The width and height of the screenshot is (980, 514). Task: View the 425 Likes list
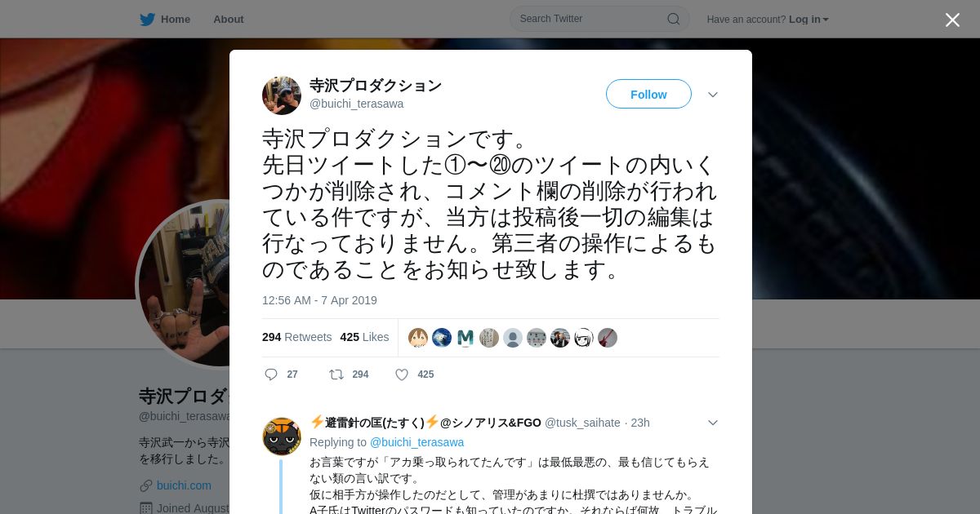point(364,337)
